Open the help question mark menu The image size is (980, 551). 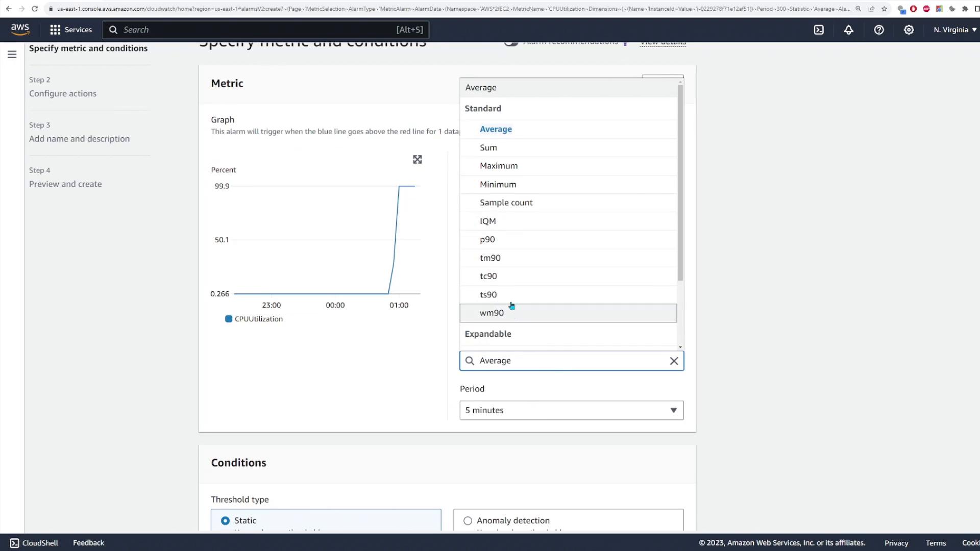[x=878, y=30]
